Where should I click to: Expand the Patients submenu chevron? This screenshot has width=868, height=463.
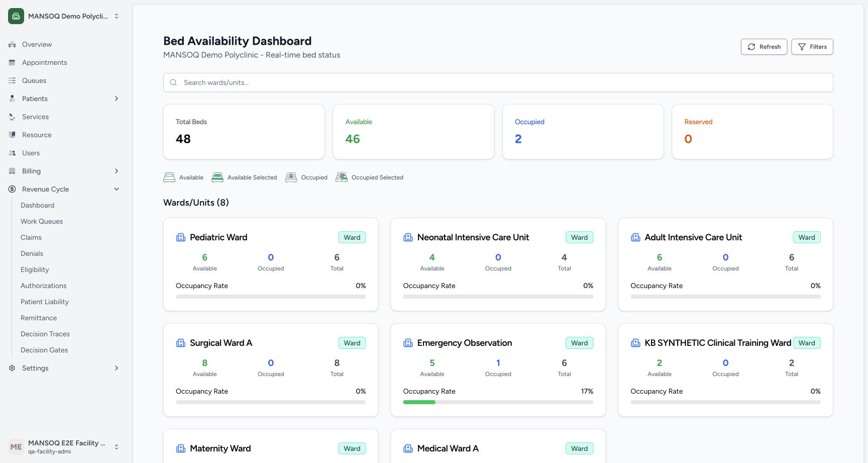coord(117,99)
